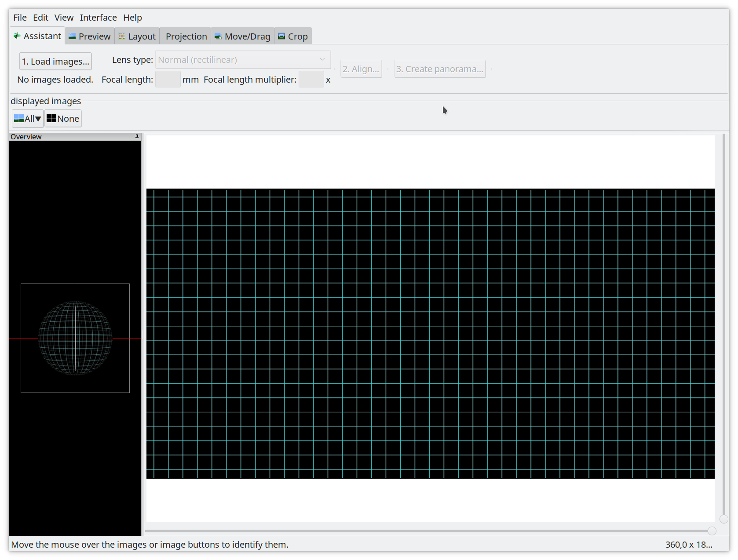Click the None black grid icon
This screenshot has height=560, width=738.
click(x=51, y=119)
